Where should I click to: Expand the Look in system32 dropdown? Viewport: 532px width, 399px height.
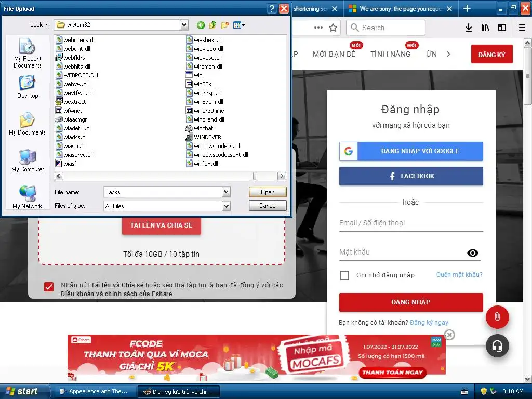point(184,25)
